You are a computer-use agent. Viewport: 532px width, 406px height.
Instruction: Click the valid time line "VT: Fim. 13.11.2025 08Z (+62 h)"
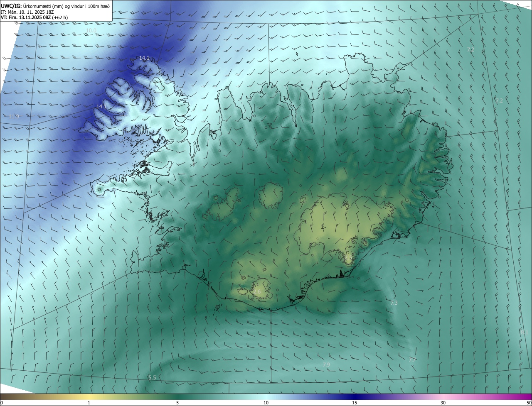pyautogui.click(x=34, y=18)
